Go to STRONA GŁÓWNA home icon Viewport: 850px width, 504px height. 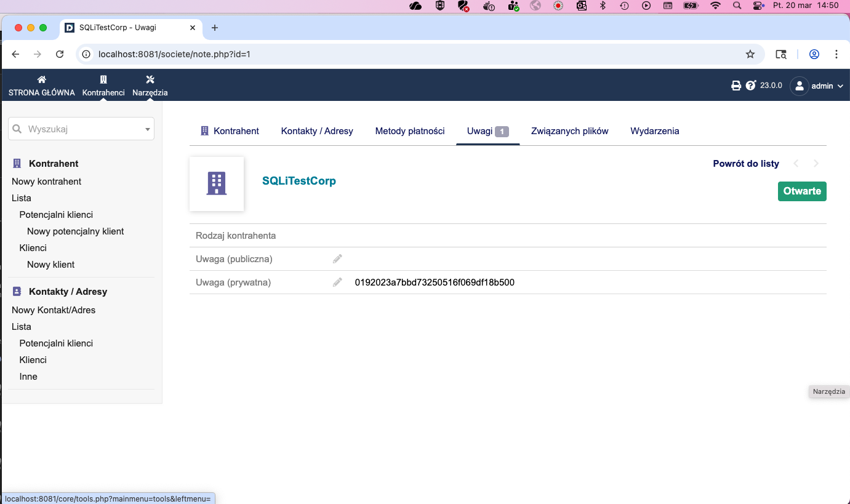tap(42, 79)
